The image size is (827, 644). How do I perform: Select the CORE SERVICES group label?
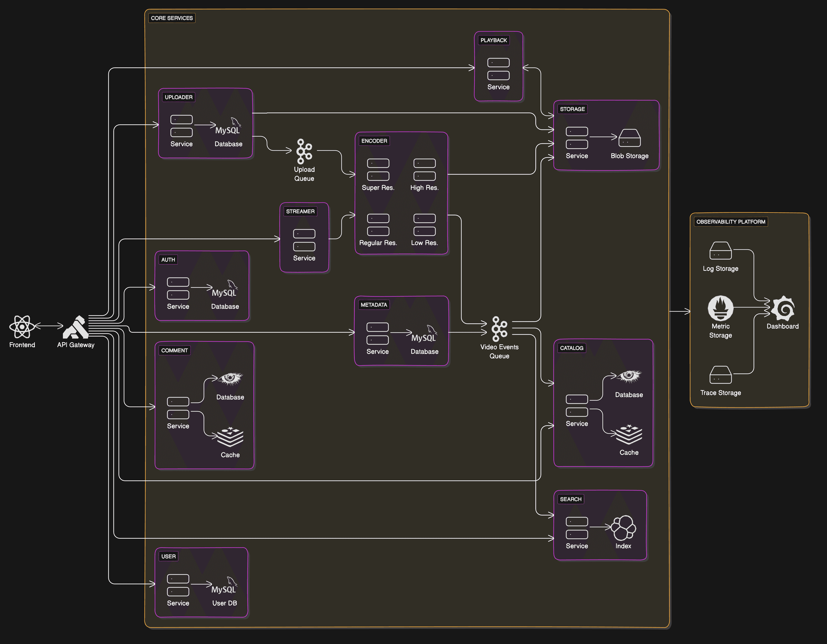[x=171, y=18]
